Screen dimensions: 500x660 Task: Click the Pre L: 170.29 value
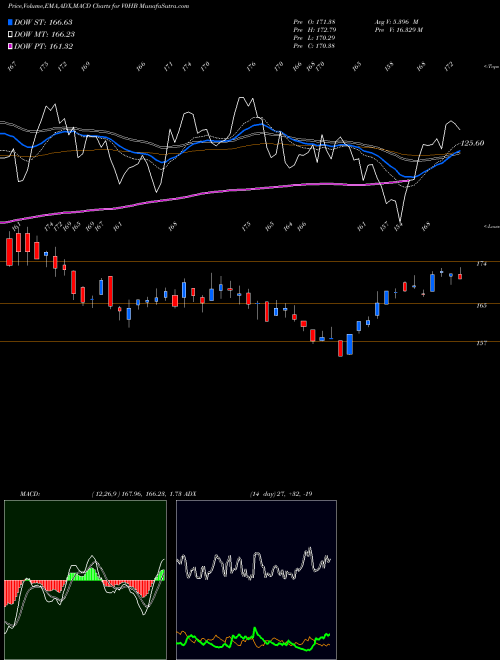(314, 38)
